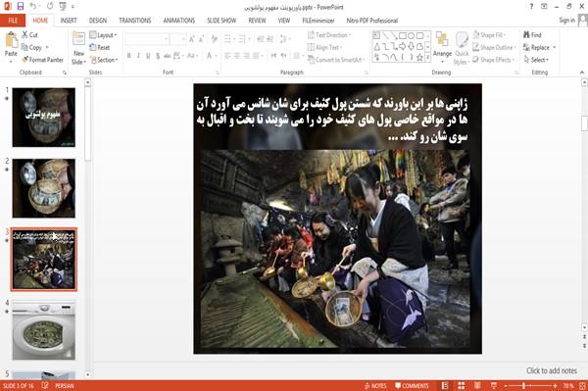Image resolution: width=588 pixels, height=391 pixels.
Task: Click the Paste clipboard icon
Action: click(x=11, y=40)
